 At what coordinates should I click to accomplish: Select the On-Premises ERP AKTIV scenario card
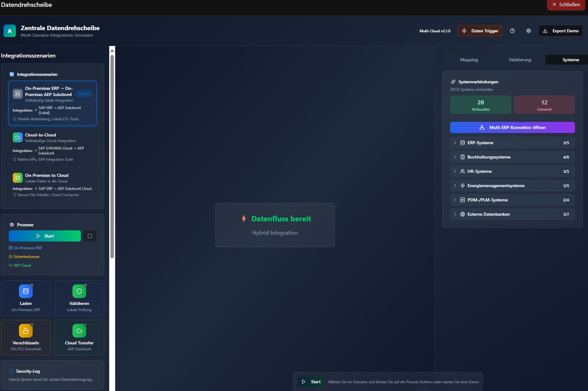pos(52,103)
